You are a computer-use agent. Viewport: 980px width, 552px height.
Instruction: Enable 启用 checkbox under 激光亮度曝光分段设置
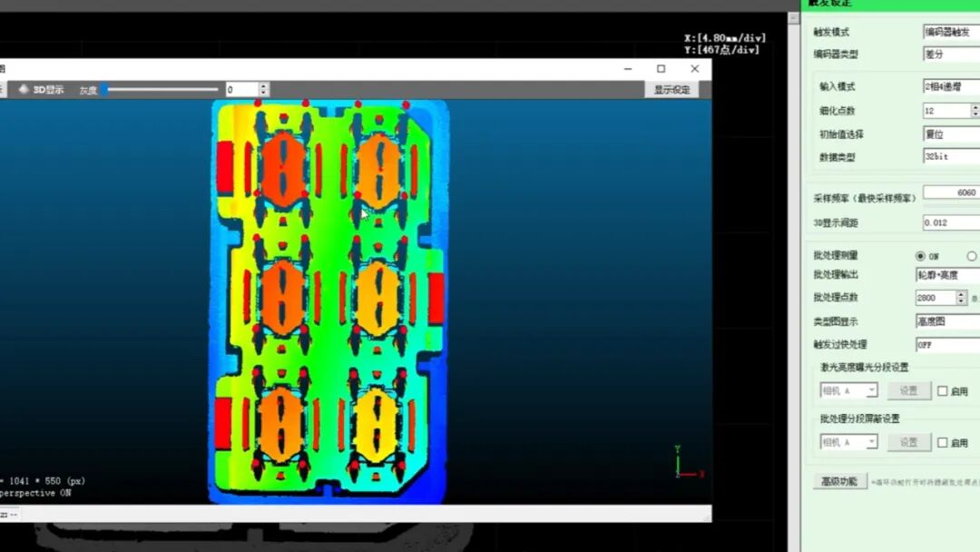942,391
